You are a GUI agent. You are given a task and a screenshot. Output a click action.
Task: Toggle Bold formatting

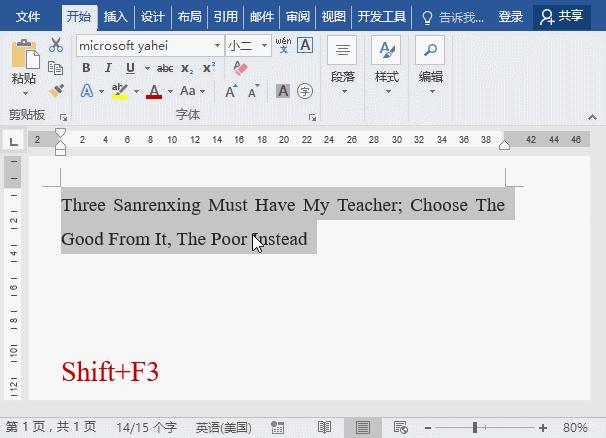tap(86, 68)
